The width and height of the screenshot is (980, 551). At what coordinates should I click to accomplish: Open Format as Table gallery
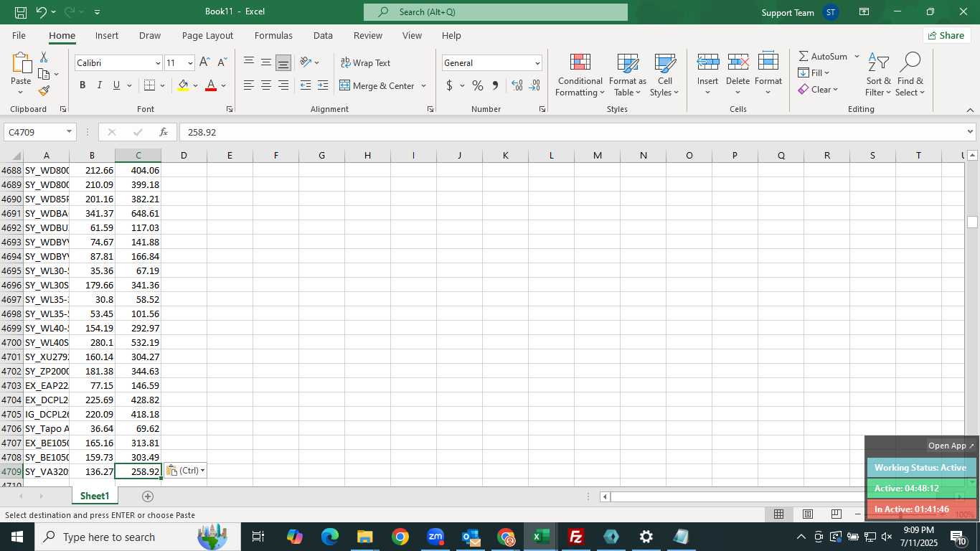(627, 75)
